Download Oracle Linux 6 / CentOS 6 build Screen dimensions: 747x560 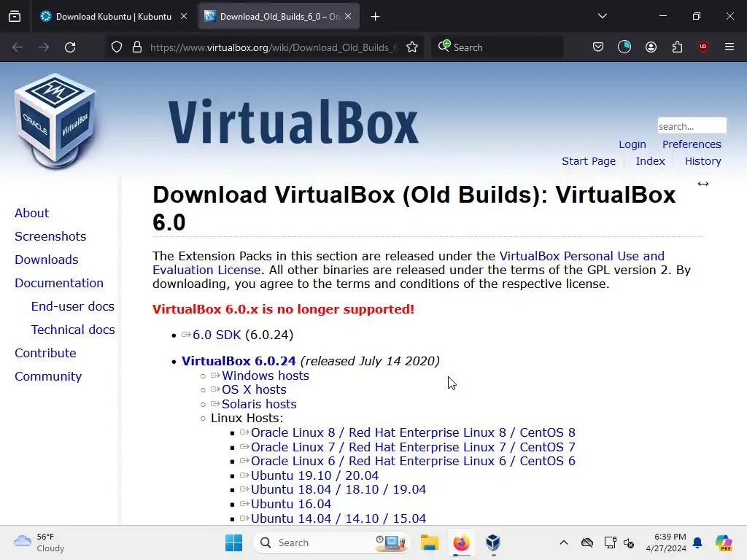click(x=413, y=461)
